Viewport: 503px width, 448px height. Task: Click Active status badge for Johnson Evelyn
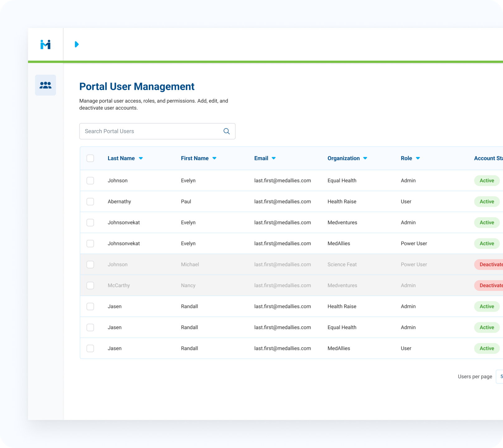[487, 181]
